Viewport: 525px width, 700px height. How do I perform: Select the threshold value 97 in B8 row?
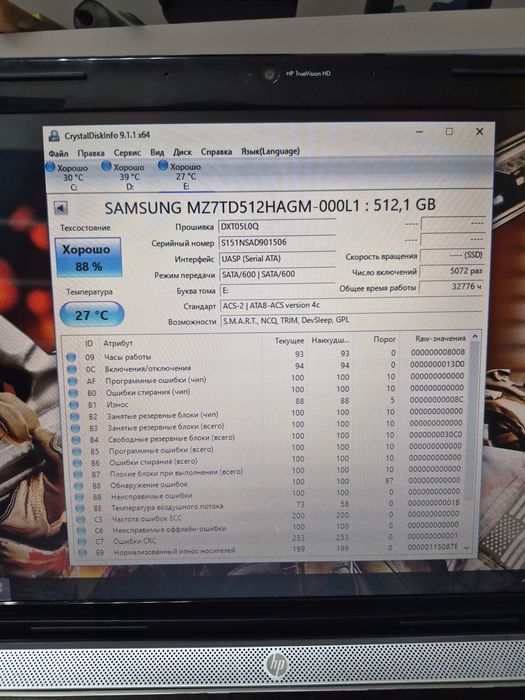389,481
